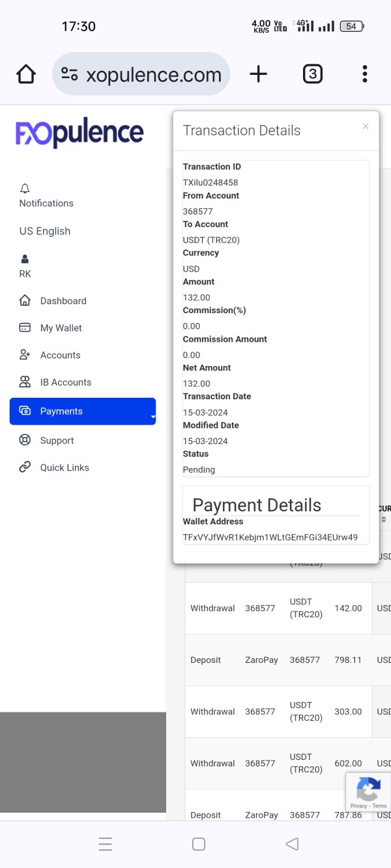Open Accounts in the sidebar

(x=61, y=356)
